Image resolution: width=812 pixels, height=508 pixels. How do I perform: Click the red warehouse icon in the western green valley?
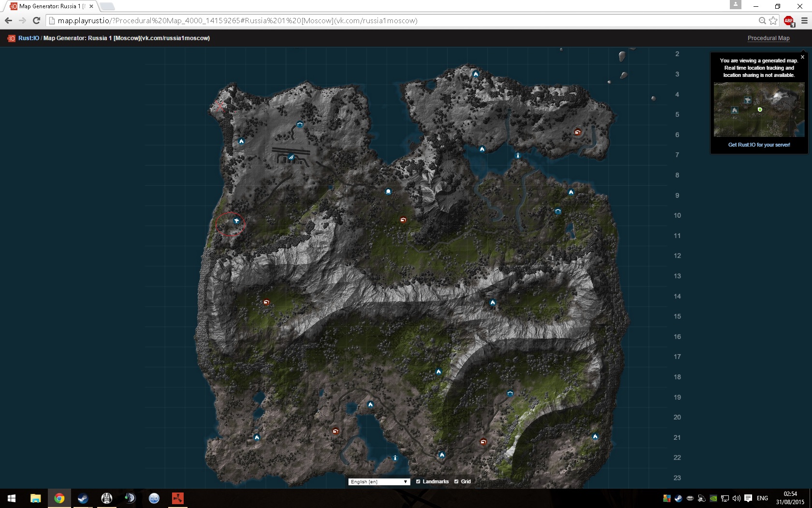266,302
